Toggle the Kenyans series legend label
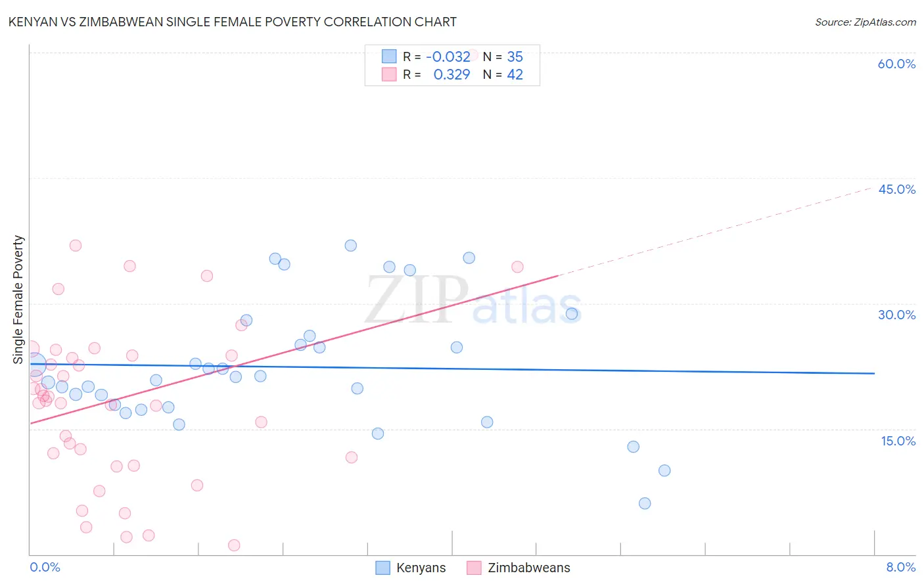This screenshot has height=586, width=924. [421, 568]
